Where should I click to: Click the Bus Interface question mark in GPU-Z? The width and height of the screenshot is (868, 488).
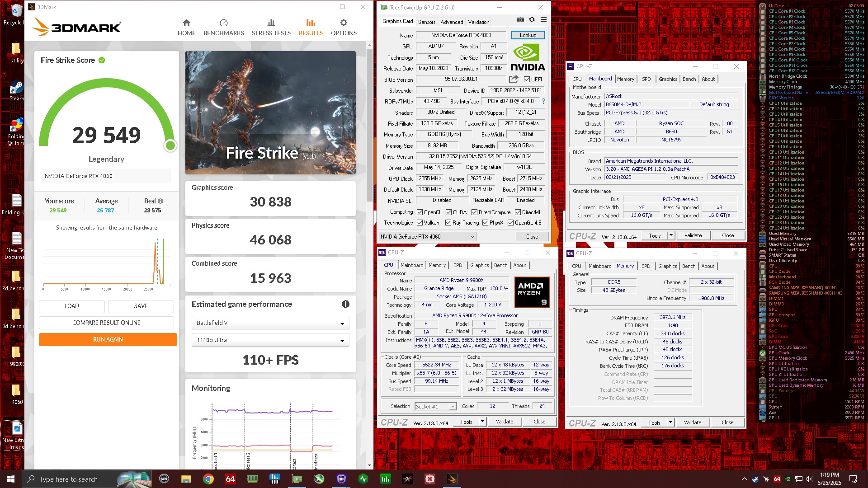[x=543, y=101]
